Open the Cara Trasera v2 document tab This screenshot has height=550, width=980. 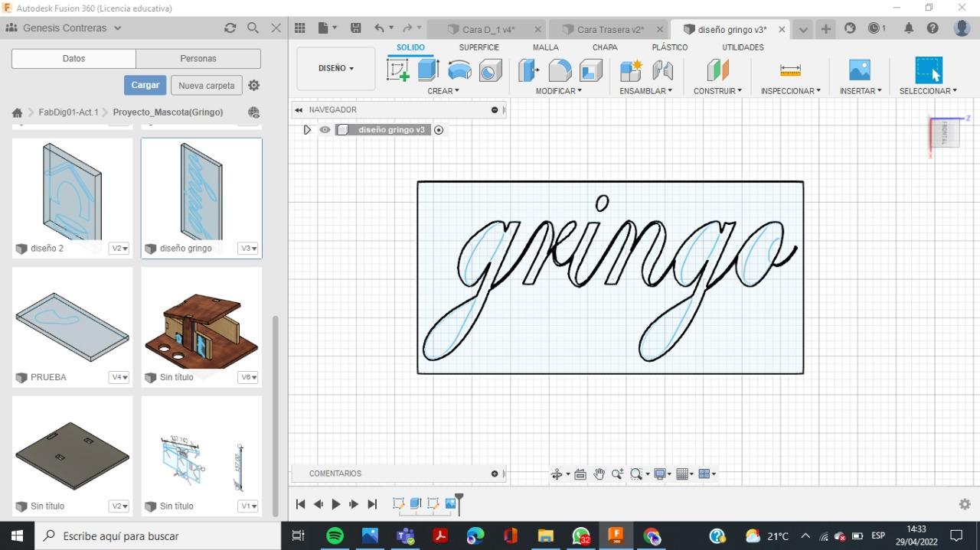610,30
